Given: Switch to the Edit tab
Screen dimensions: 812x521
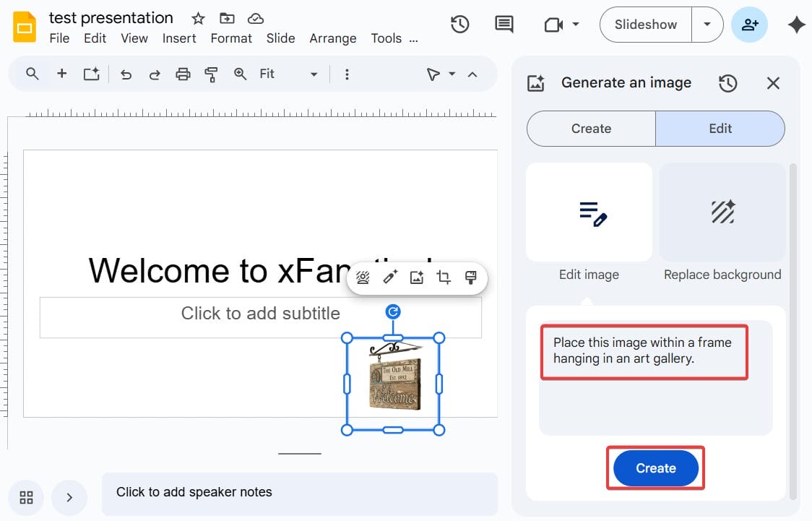Looking at the screenshot, I should [x=720, y=128].
